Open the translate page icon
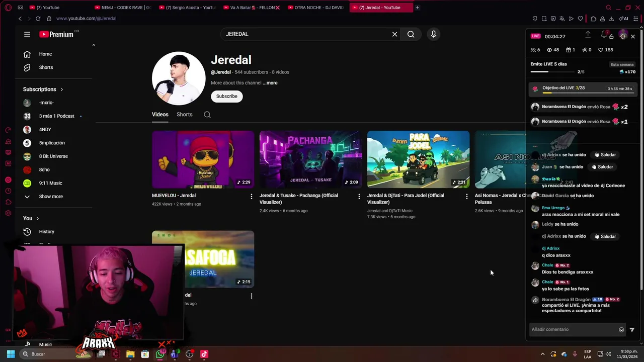The height and width of the screenshot is (362, 644). coord(562,19)
